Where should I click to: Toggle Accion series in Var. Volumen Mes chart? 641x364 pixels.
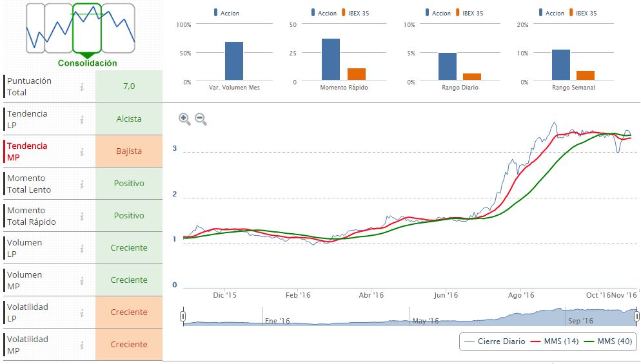[226, 13]
